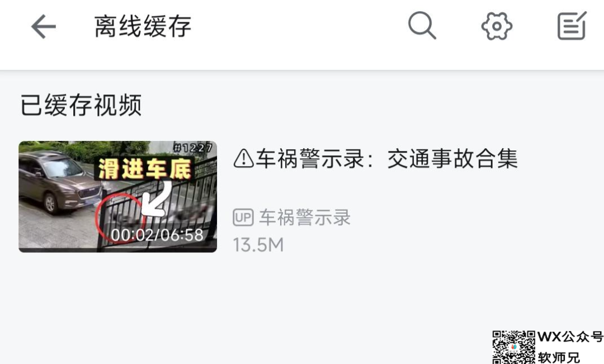Click the 已缓存视频 section header
Image resolution: width=604 pixels, height=364 pixels.
point(81,105)
